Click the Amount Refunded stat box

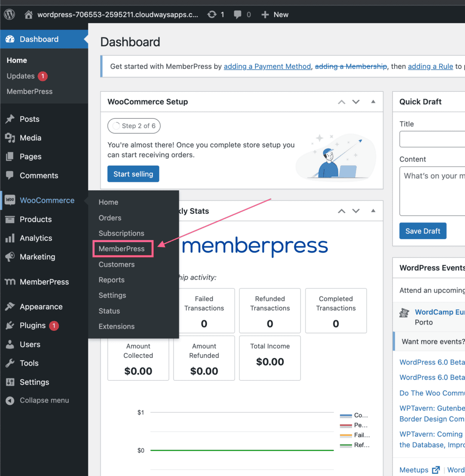[204, 358]
